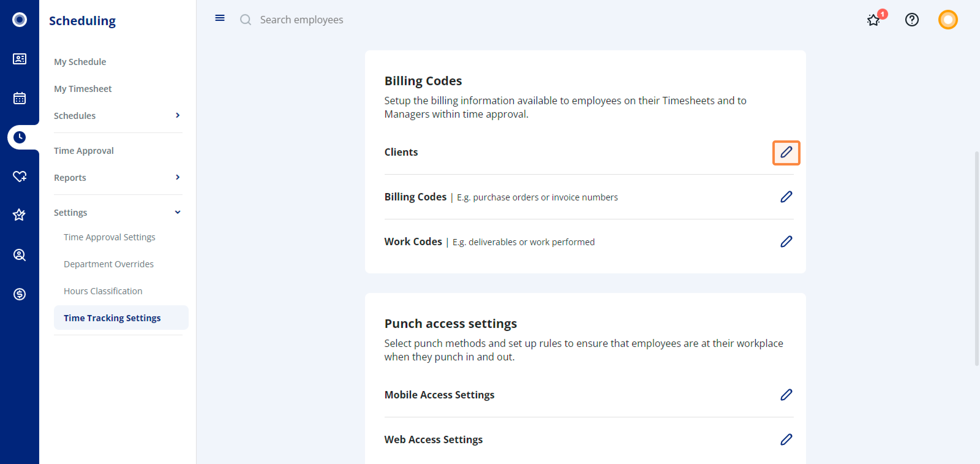This screenshot has width=980, height=464.
Task: Open the Schedules menu item
Action: [x=74, y=116]
